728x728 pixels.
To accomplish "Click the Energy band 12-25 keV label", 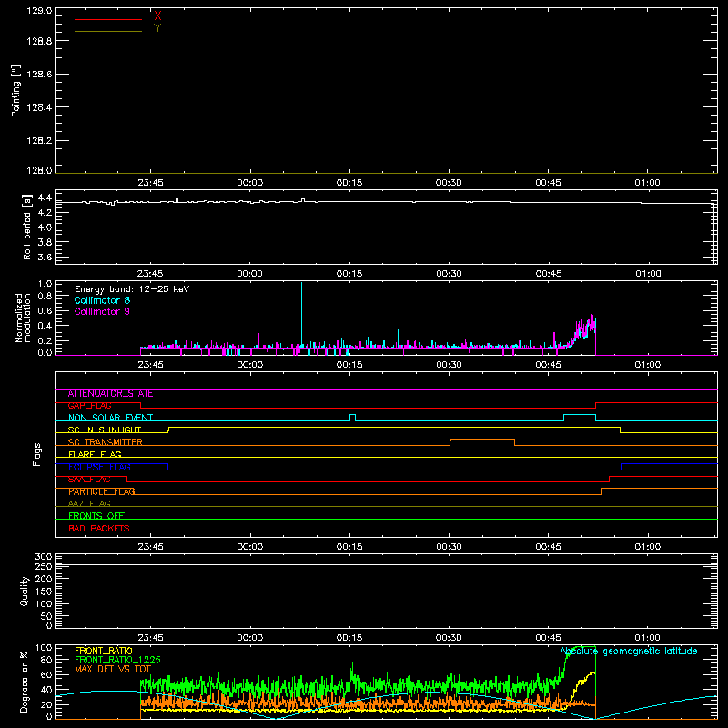I will [x=132, y=289].
